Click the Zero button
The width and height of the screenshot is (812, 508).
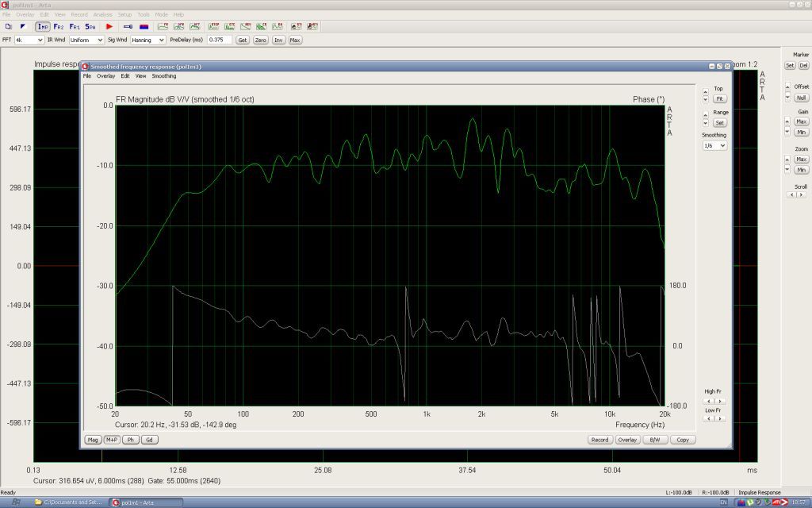pos(260,40)
